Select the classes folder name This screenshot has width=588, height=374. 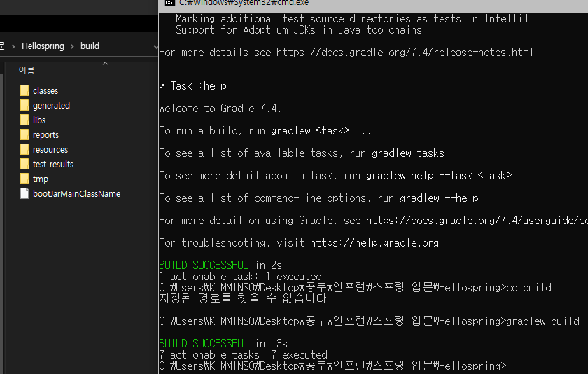tap(45, 91)
